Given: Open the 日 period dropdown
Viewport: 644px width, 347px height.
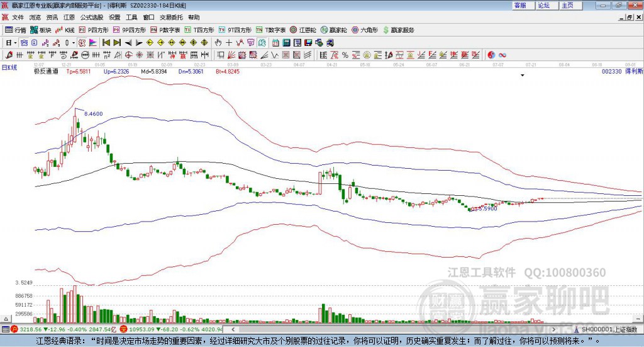Looking at the screenshot, I should pyautogui.click(x=11, y=43).
